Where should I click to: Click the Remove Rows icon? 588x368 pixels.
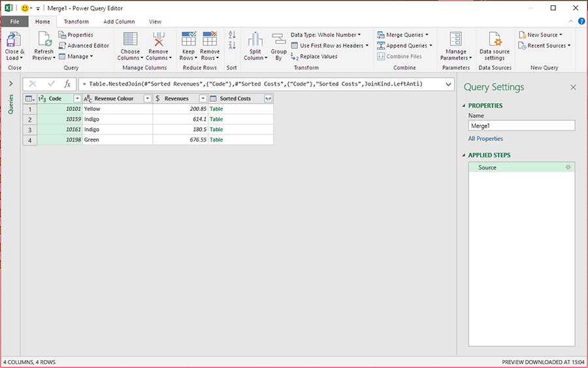(x=210, y=39)
